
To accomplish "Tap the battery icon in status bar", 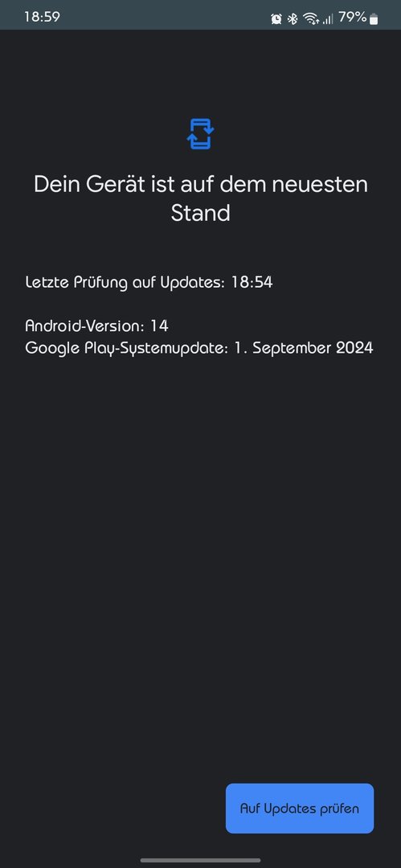I will click(x=374, y=18).
